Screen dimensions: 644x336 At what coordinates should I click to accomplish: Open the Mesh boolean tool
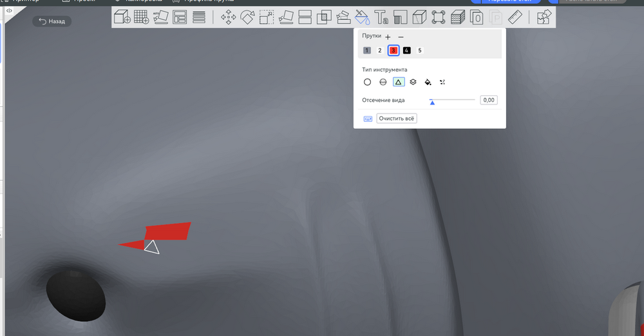[324, 17]
